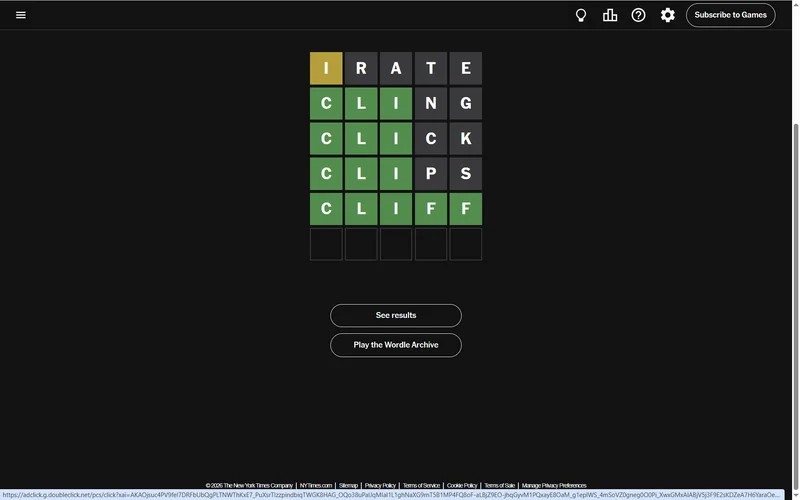
Task: Open Play the Wordle Archive
Action: tap(396, 345)
